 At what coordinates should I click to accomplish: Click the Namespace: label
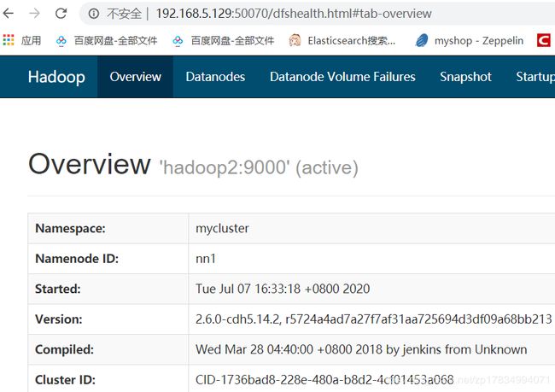point(70,228)
